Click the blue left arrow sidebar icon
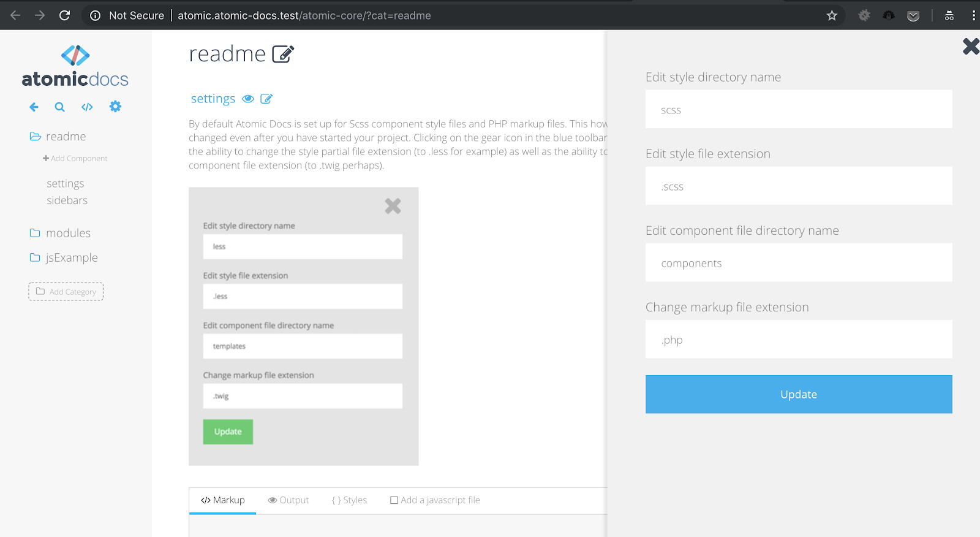 click(34, 107)
